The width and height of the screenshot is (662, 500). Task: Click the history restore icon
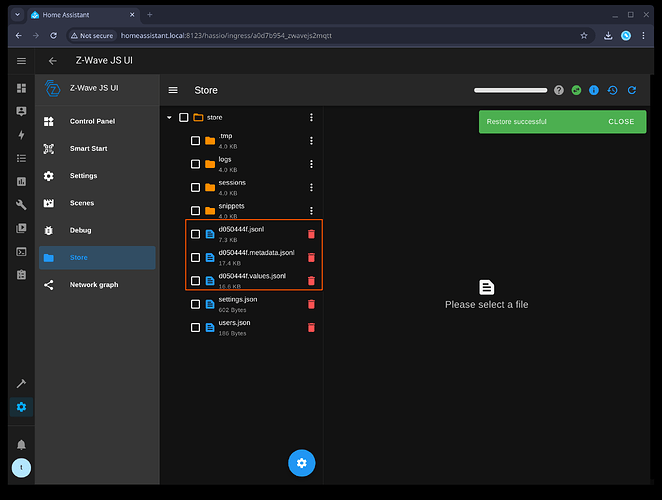pyautogui.click(x=613, y=90)
